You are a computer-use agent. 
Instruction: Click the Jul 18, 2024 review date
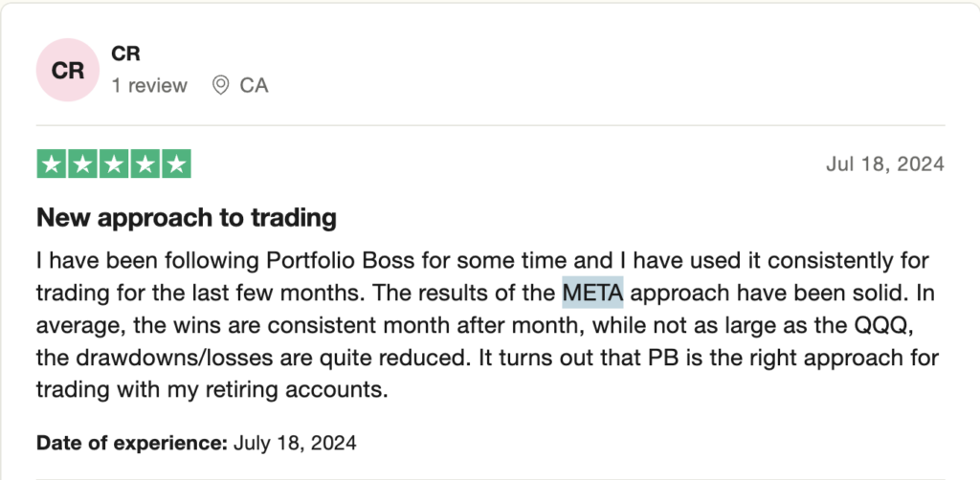pyautogui.click(x=885, y=164)
